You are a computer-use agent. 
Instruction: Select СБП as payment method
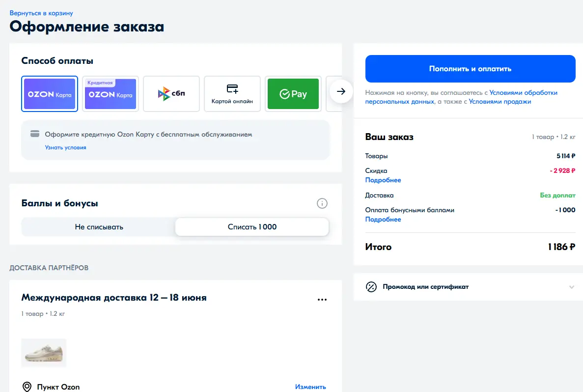(x=171, y=94)
